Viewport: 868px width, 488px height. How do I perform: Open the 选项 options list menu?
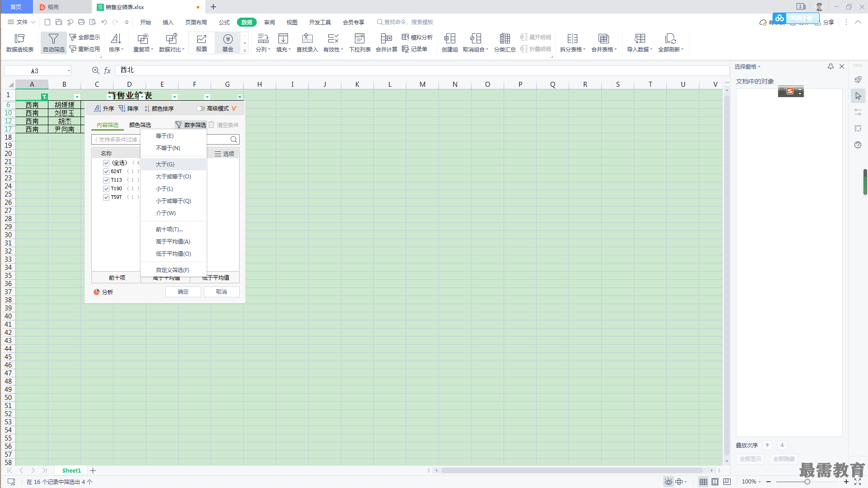click(224, 154)
